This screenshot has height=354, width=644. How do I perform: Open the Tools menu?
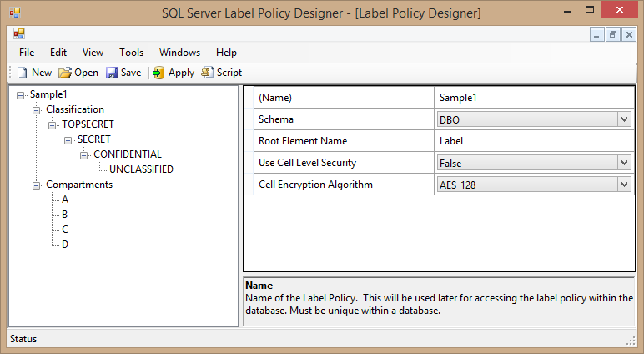(x=132, y=53)
